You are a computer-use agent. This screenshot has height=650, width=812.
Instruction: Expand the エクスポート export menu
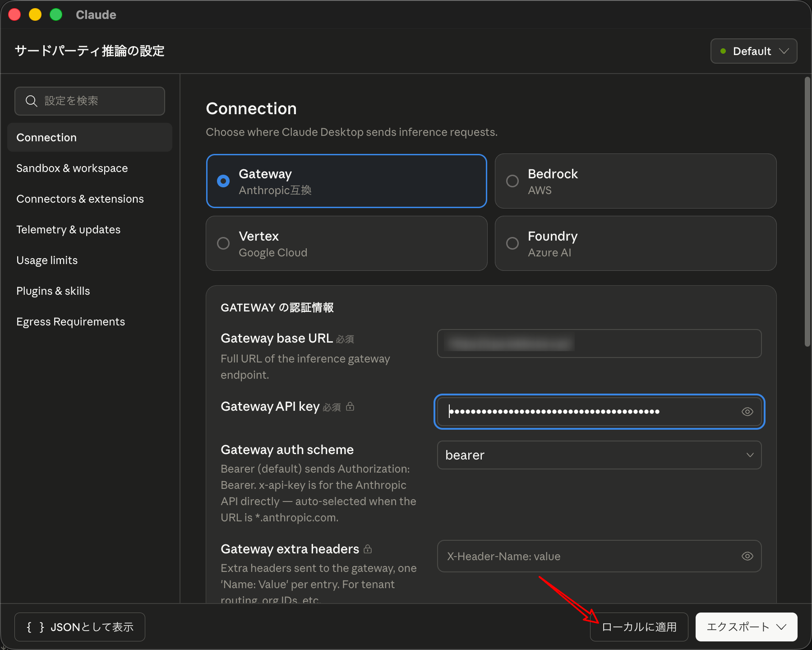point(747,627)
